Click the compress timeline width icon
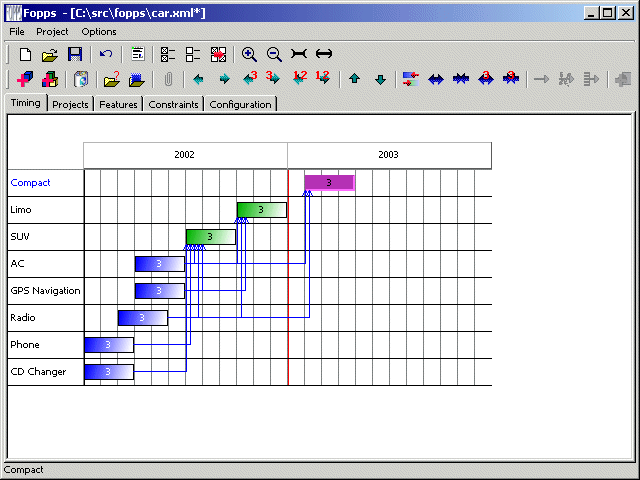The width and height of the screenshot is (640, 480). pyautogui.click(x=299, y=54)
